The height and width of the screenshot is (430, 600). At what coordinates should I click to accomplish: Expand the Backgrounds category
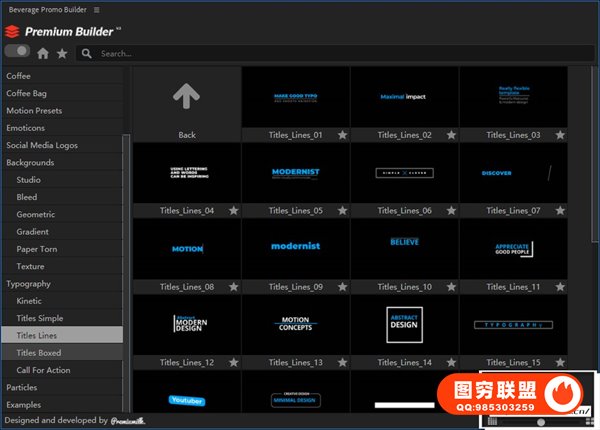point(30,162)
